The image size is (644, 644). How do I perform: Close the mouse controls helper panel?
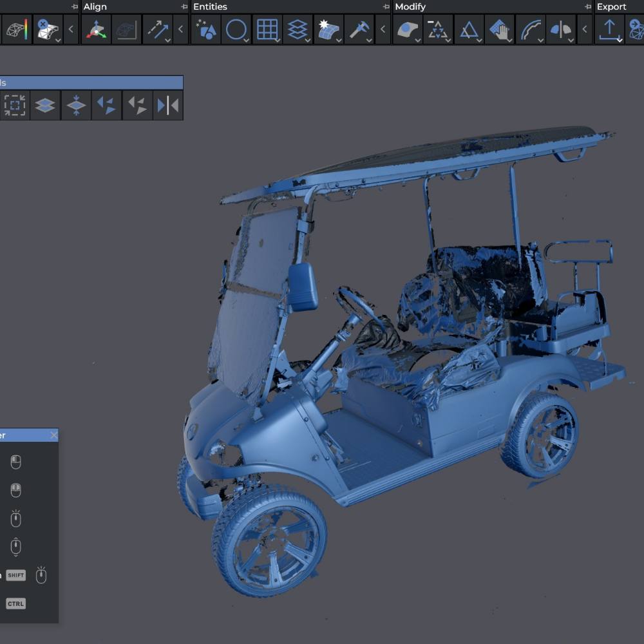point(54,435)
